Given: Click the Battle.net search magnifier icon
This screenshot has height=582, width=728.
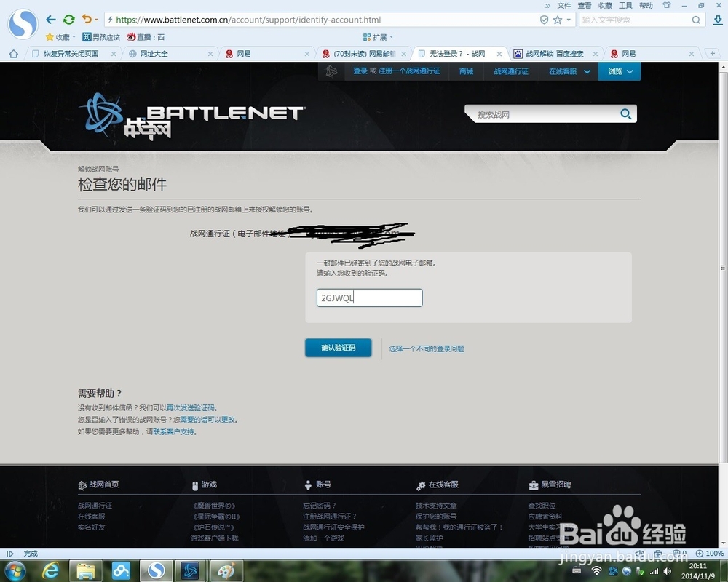Looking at the screenshot, I should 626,113.
